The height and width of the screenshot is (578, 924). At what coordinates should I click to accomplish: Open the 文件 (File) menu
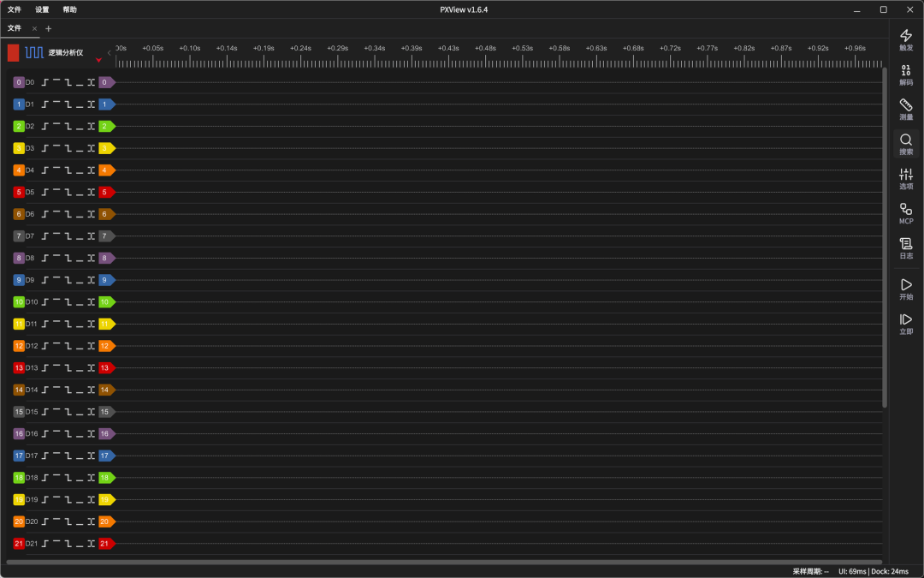pos(15,9)
